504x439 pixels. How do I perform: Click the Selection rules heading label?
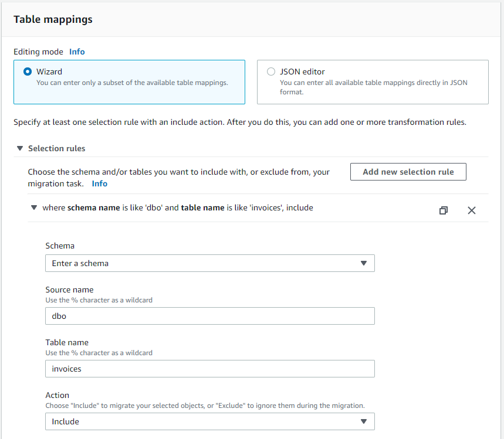pyautogui.click(x=56, y=149)
